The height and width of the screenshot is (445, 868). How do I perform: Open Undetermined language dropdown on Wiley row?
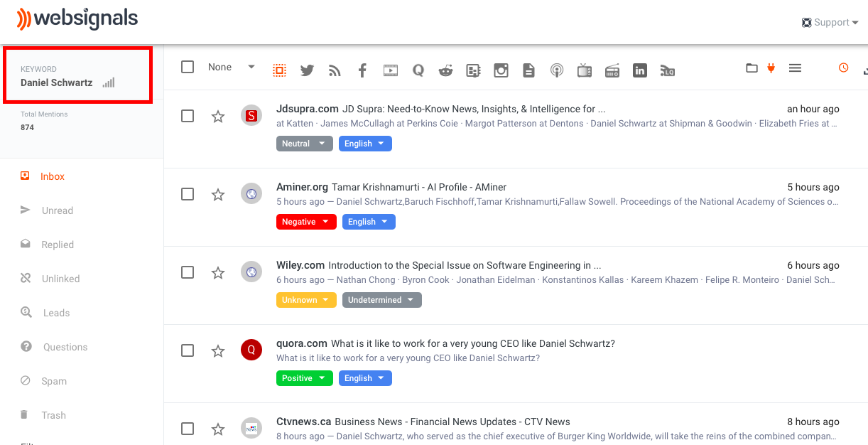pos(382,300)
